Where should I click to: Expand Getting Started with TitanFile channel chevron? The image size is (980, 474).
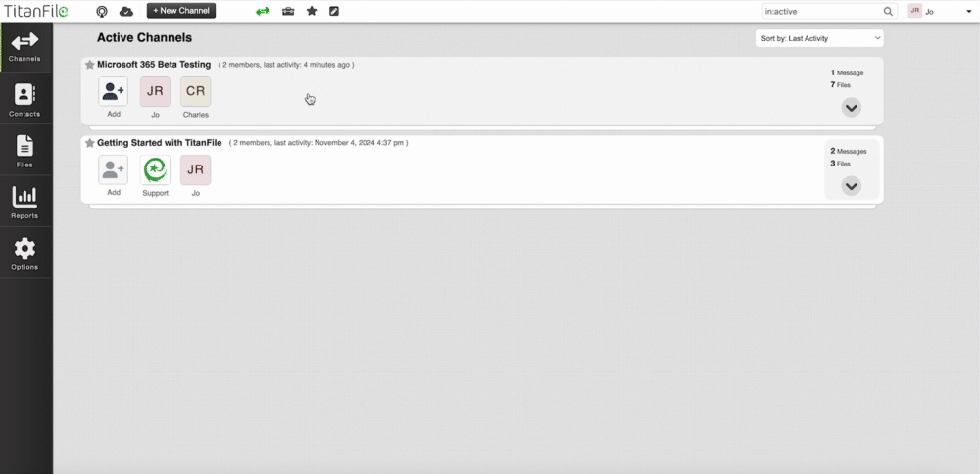pyautogui.click(x=852, y=186)
